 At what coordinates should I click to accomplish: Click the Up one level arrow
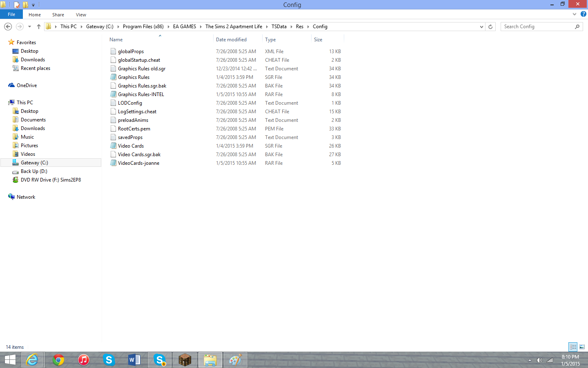pos(39,27)
